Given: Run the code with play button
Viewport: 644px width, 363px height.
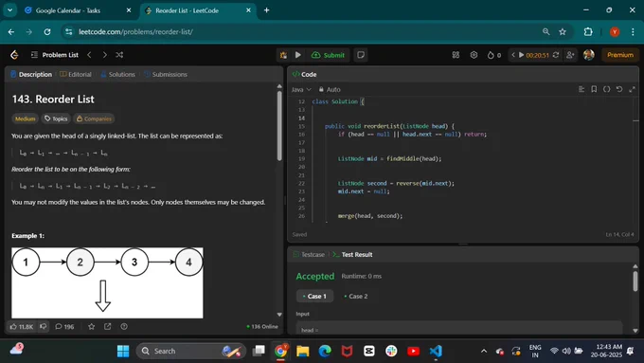Looking at the screenshot, I should tap(298, 55).
